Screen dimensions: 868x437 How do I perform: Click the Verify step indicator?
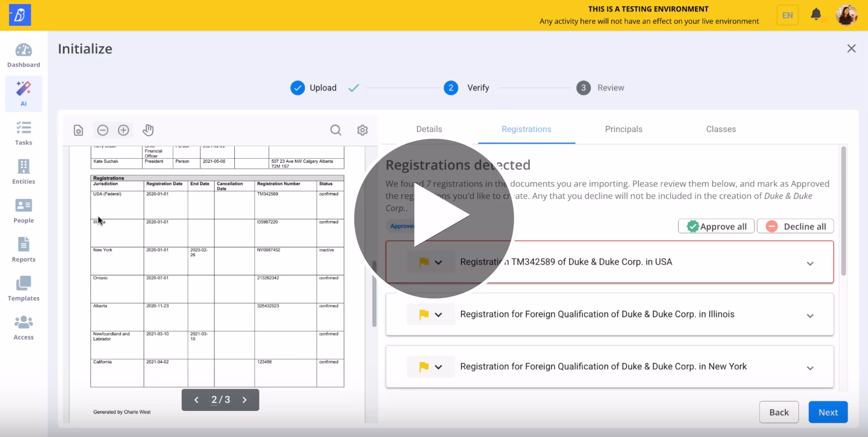466,88
